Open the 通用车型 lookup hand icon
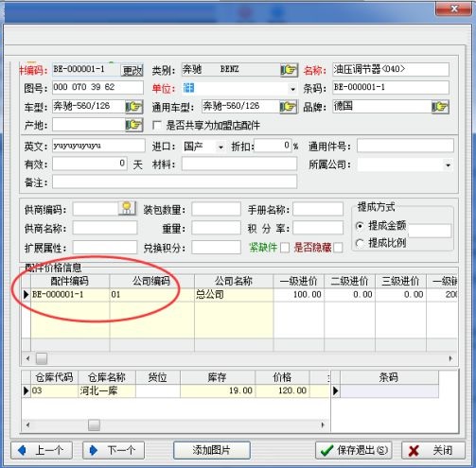This screenshot has width=476, height=468. (289, 107)
